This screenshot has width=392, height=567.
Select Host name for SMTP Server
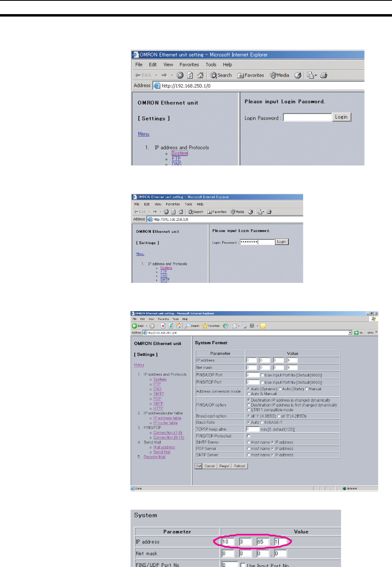249,442
